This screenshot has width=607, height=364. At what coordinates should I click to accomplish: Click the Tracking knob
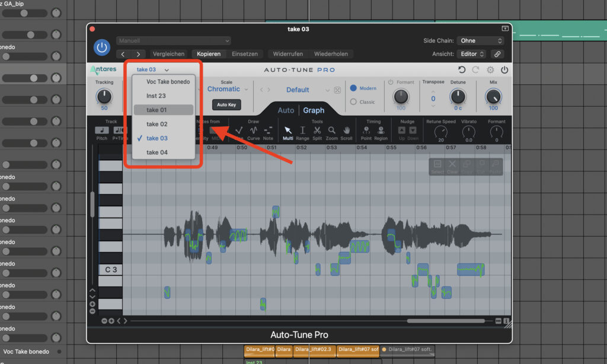tap(104, 97)
